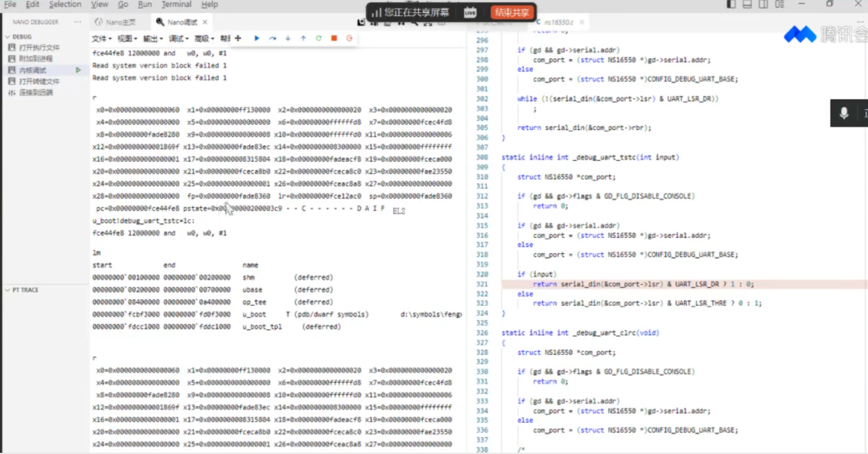Restart debugging with the green circular arrow
The width and height of the screenshot is (868, 454).
(x=318, y=38)
